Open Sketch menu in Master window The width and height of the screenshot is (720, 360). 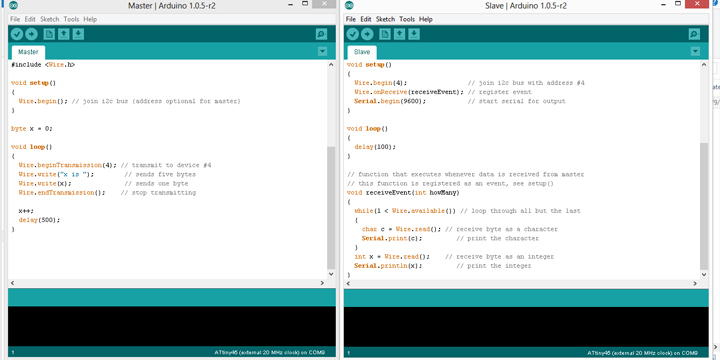(x=50, y=19)
